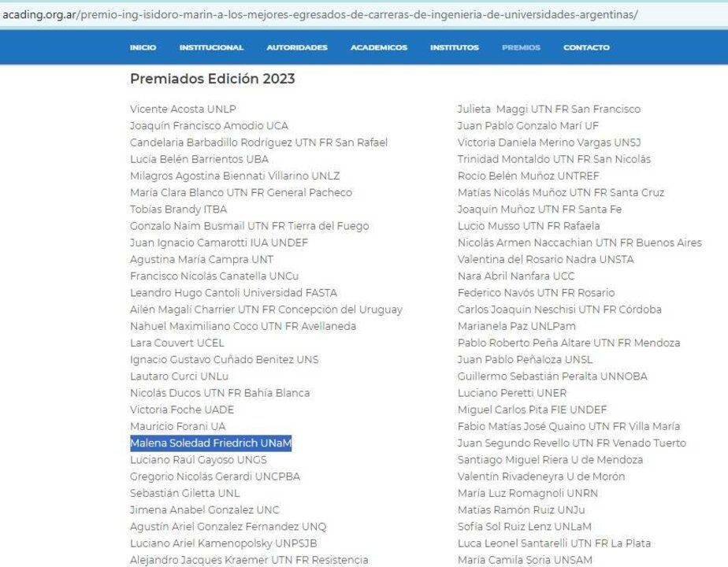
Task: Click 'Joaquín Muñoz UTN FR Santa Fe'
Action: tap(540, 209)
